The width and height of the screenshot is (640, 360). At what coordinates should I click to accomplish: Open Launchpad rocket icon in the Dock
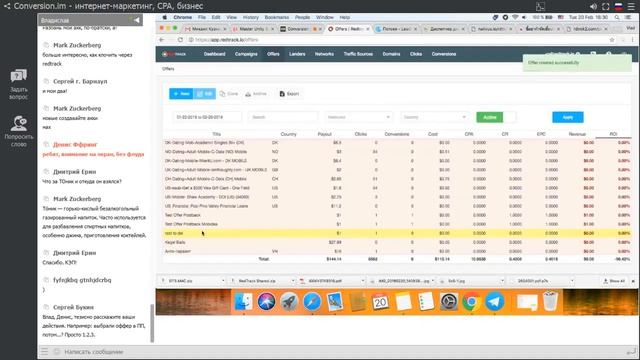pos(289,302)
